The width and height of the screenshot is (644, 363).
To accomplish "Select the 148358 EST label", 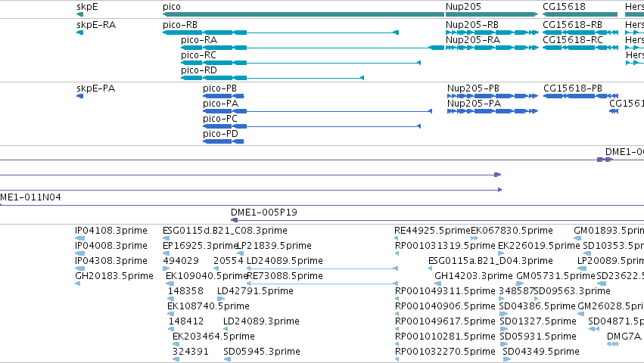I will (185, 291).
